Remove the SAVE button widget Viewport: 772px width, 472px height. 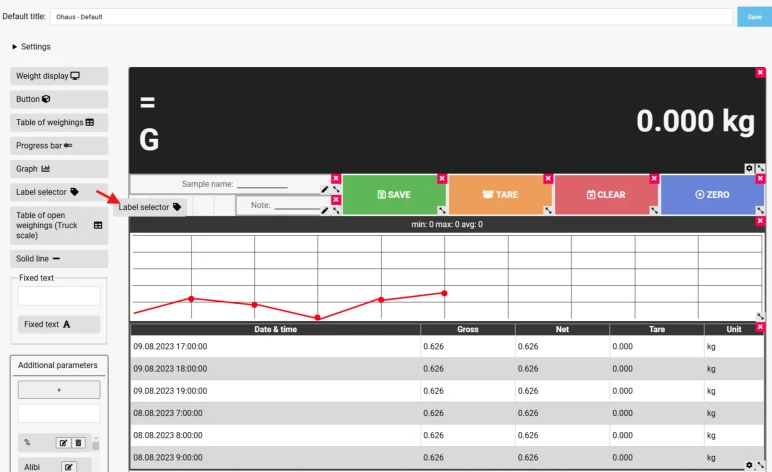point(442,179)
